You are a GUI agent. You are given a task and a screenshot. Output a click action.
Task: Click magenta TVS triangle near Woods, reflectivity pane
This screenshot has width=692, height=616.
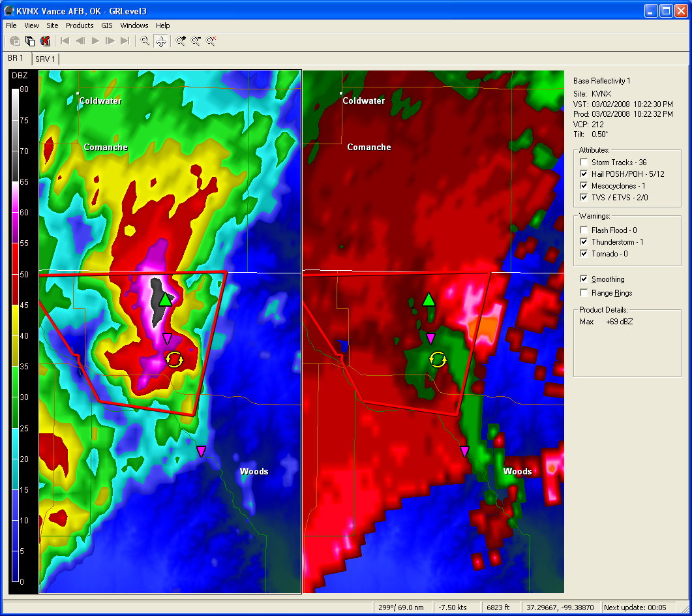click(202, 452)
